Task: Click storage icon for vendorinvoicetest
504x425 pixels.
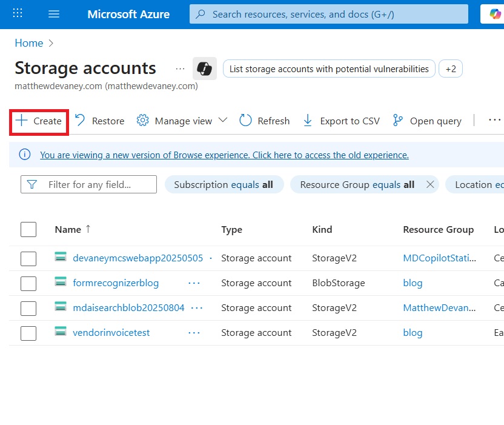Action: point(61,332)
